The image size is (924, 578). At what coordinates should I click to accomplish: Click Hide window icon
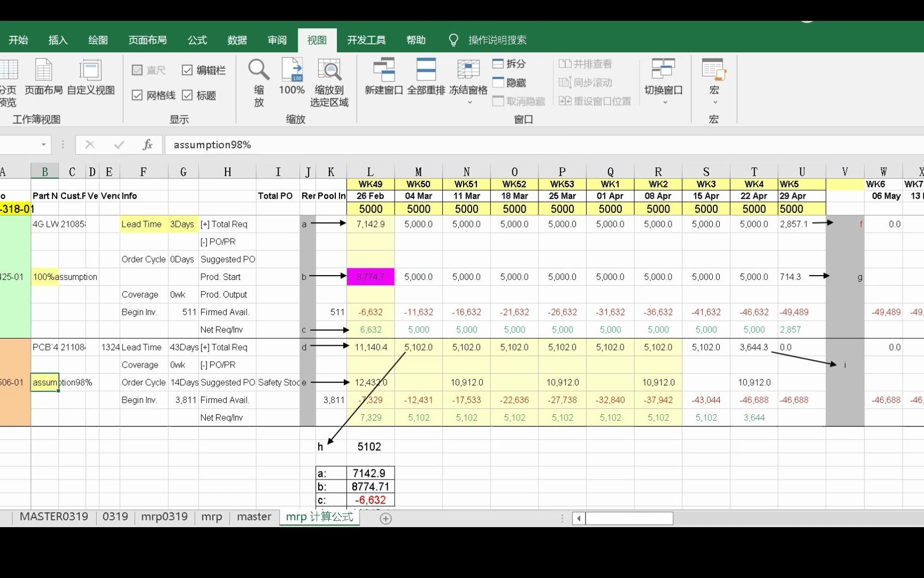(498, 82)
